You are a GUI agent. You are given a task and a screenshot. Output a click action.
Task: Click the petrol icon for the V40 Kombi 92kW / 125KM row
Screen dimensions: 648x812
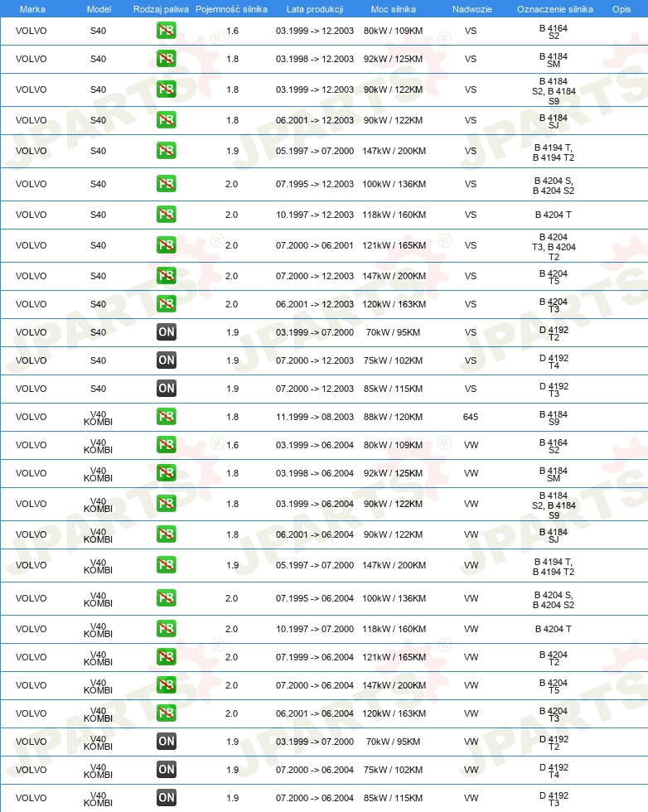[x=167, y=472]
